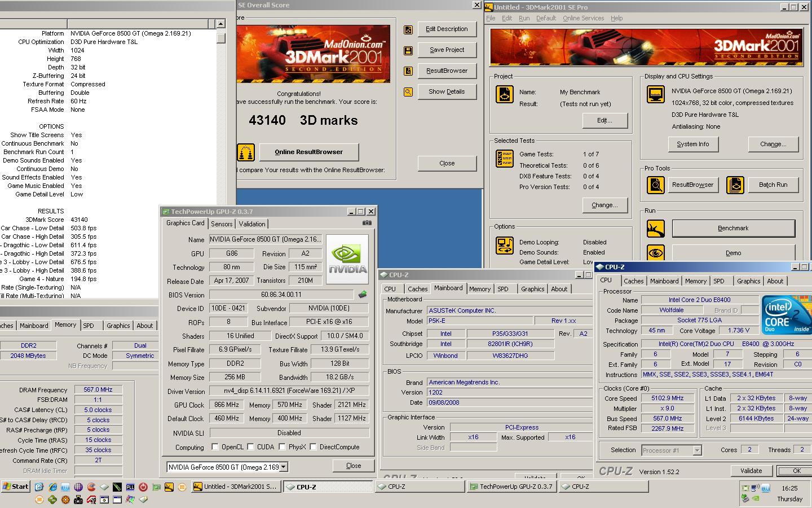Image resolution: width=812 pixels, height=508 pixels.
Task: Open Internet Explorer from quick launch
Action: [x=52, y=487]
